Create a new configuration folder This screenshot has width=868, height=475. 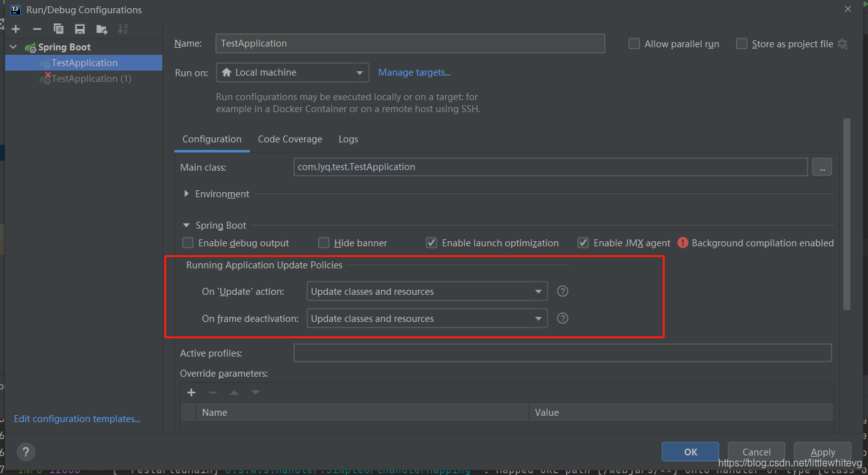click(x=101, y=29)
